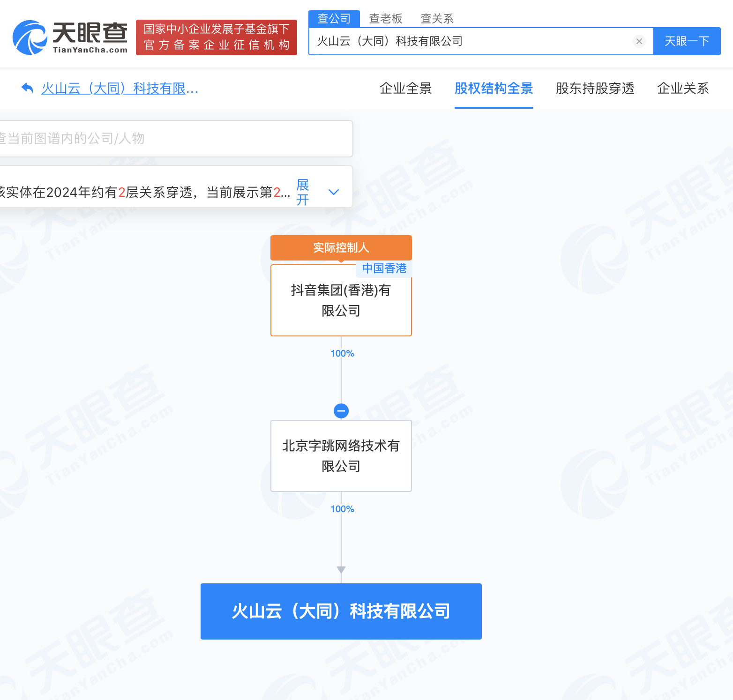This screenshot has height=700, width=733.
Task: Switch to 查老板 search tab
Action: (386, 19)
